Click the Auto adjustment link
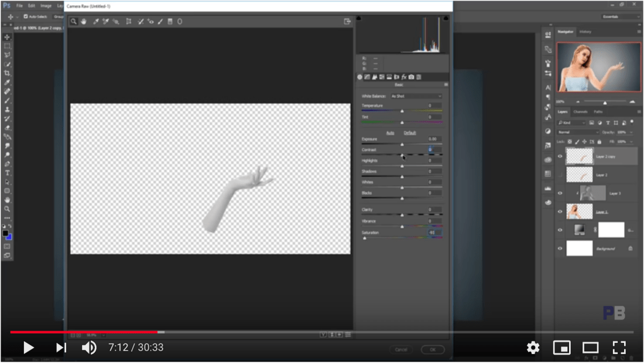The image size is (644, 364). (x=390, y=133)
